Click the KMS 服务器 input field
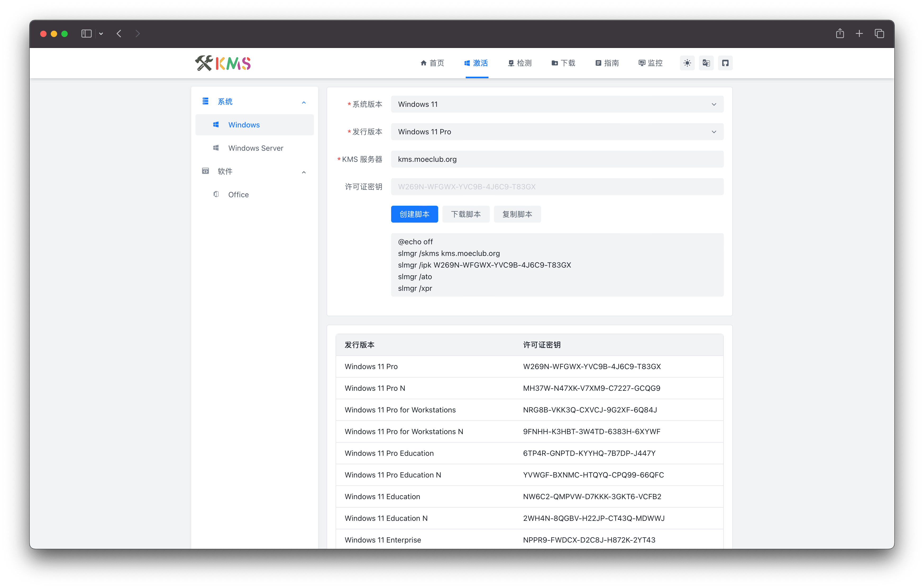The height and width of the screenshot is (588, 924). pos(557,159)
